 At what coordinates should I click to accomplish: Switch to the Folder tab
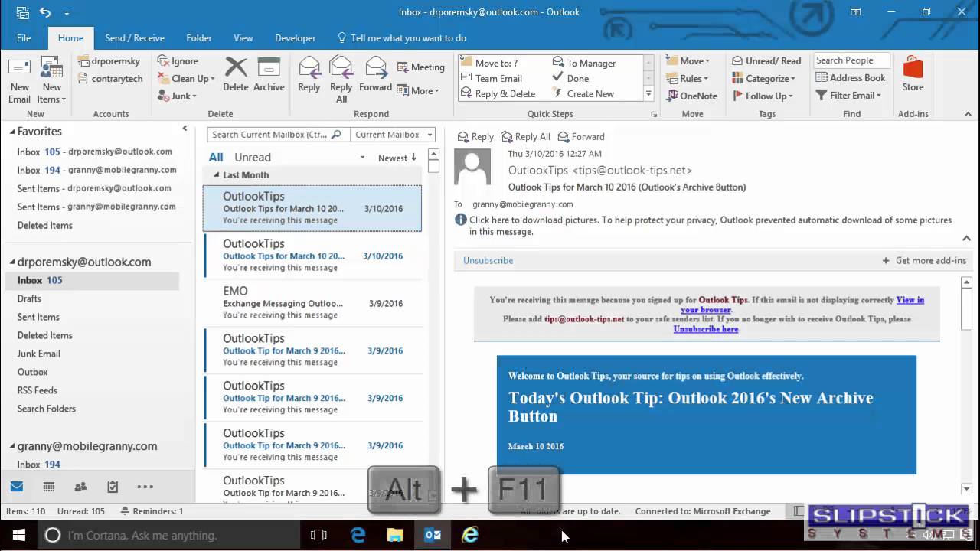tap(199, 37)
